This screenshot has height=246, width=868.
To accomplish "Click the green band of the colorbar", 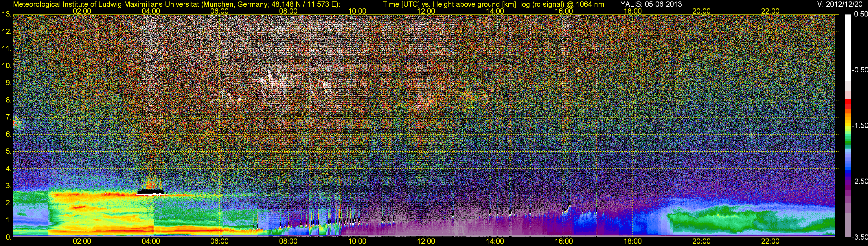I will (x=847, y=141).
